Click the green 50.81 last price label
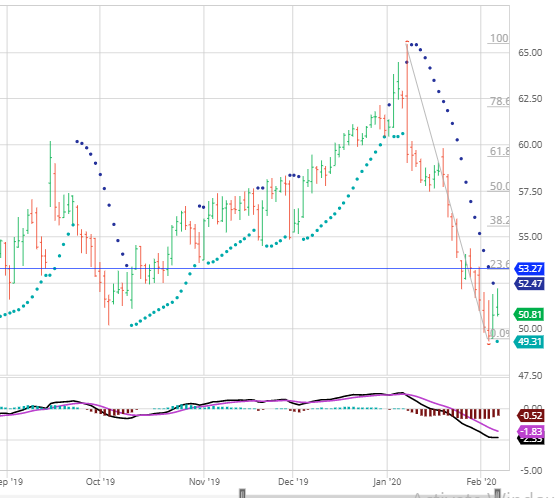The image size is (555, 498). point(529,314)
